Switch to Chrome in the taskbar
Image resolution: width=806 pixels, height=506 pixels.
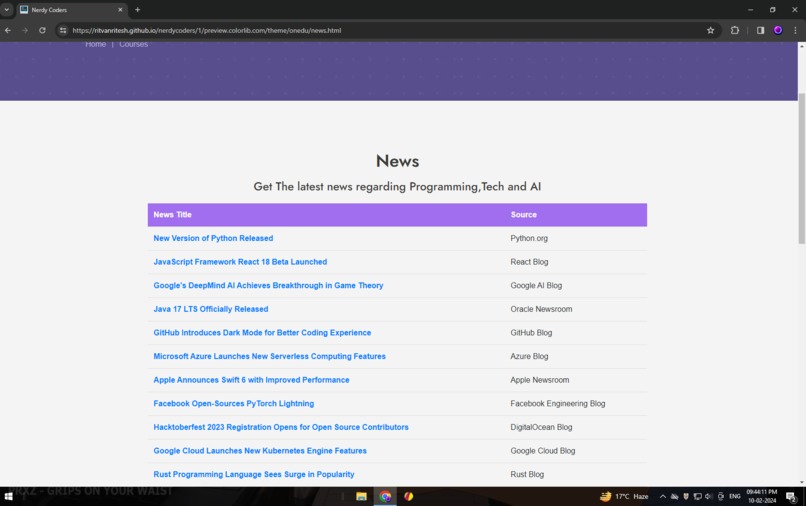[x=385, y=496]
